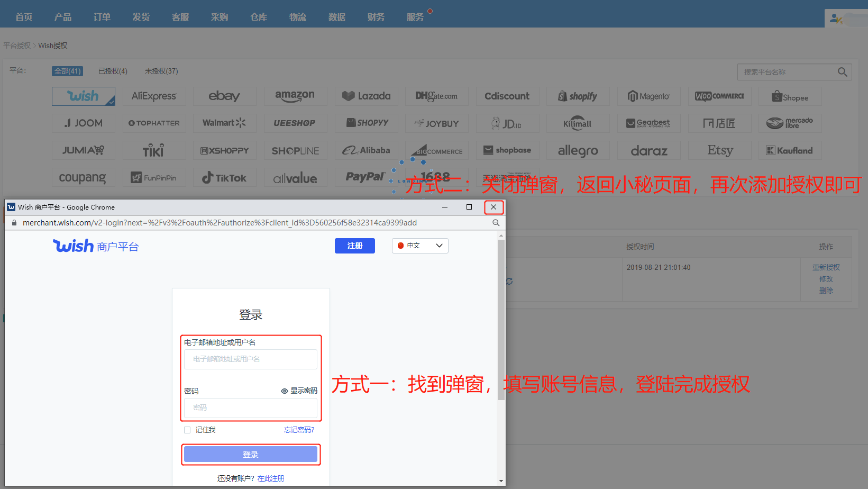Open the user account icon in header
868x489 pixels.
[x=836, y=19]
